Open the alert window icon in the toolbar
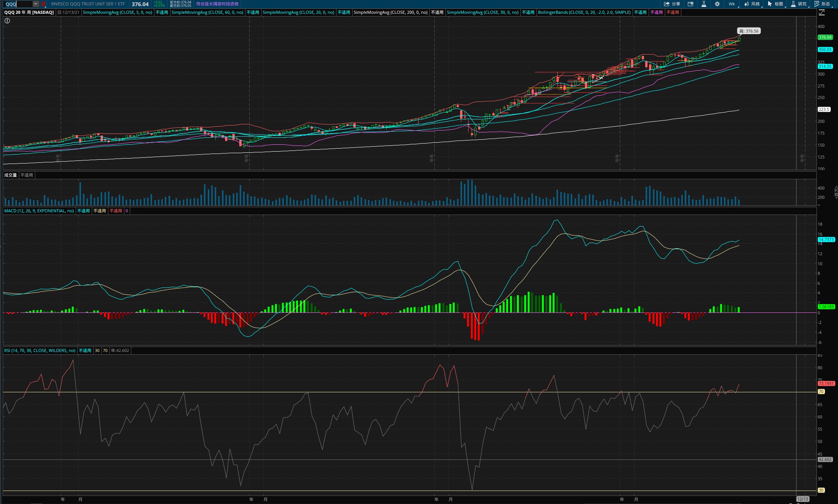Image resolution: width=838 pixels, height=504 pixels. click(x=691, y=4)
